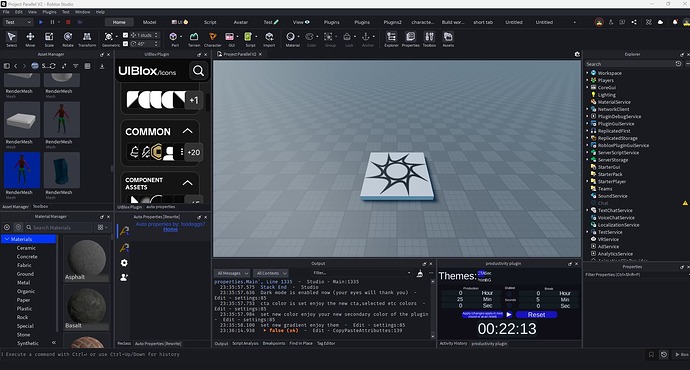
Task: Open the All Contexts filter dropdown
Action: click(270, 273)
